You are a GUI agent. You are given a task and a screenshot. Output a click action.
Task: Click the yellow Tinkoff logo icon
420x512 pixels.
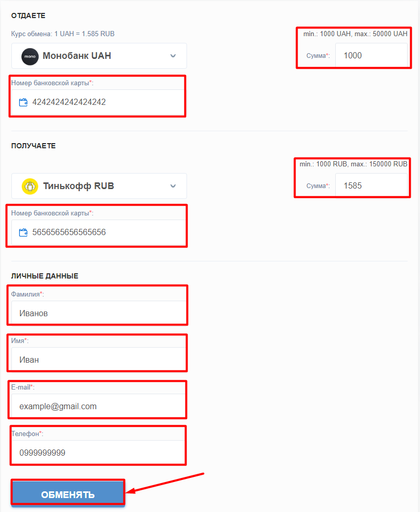(30, 187)
